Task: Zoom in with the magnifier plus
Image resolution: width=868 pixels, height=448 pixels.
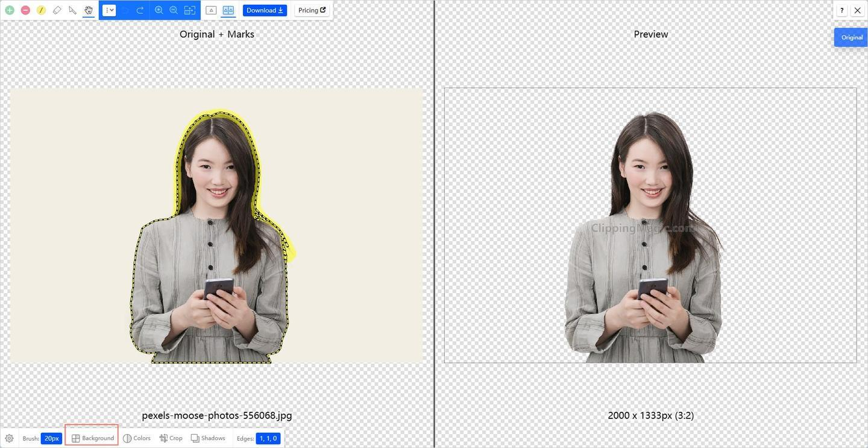Action: [x=159, y=10]
